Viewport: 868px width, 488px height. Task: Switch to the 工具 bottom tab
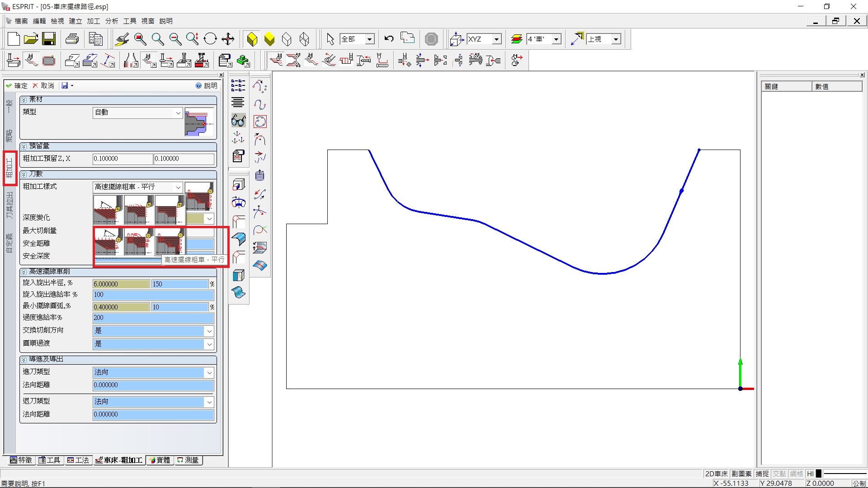50,460
